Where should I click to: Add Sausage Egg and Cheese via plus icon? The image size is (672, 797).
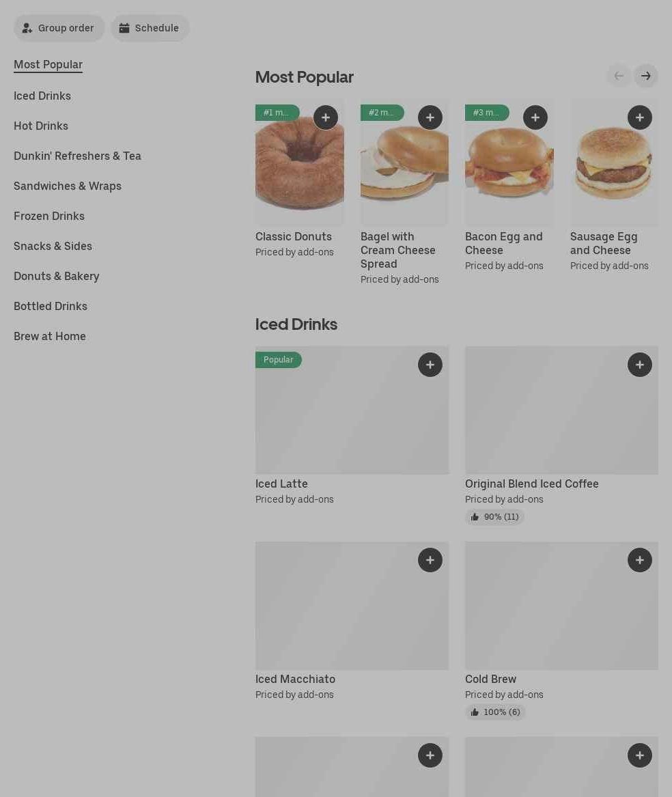click(640, 117)
